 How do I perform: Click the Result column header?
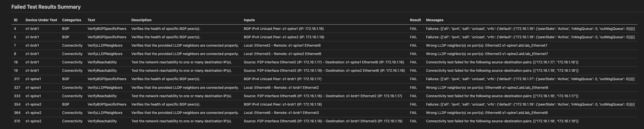tap(415, 20)
